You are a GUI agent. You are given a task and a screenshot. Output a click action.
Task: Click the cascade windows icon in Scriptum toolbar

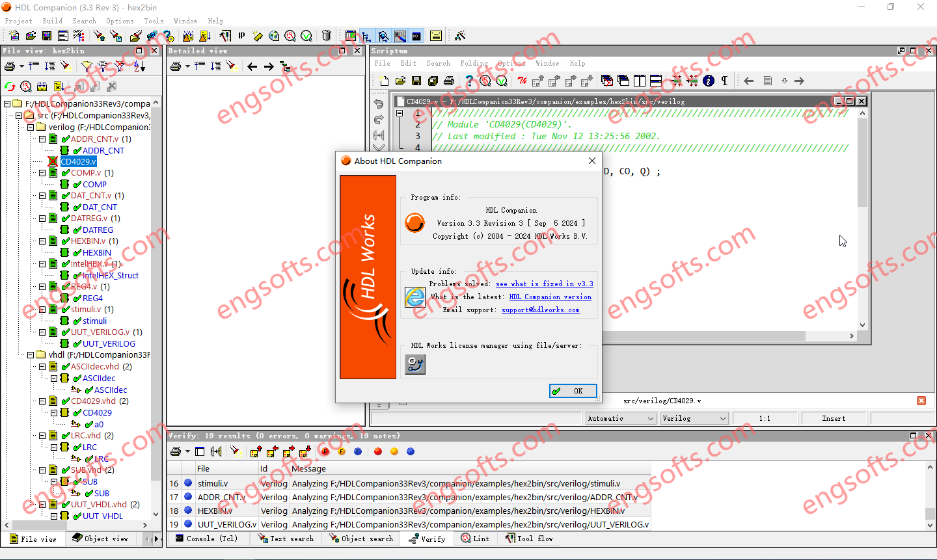coord(623,81)
